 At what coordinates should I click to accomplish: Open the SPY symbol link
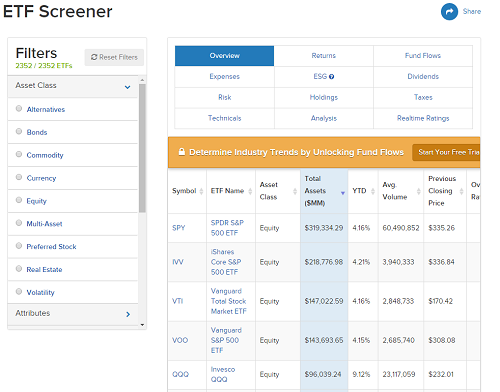(178, 228)
